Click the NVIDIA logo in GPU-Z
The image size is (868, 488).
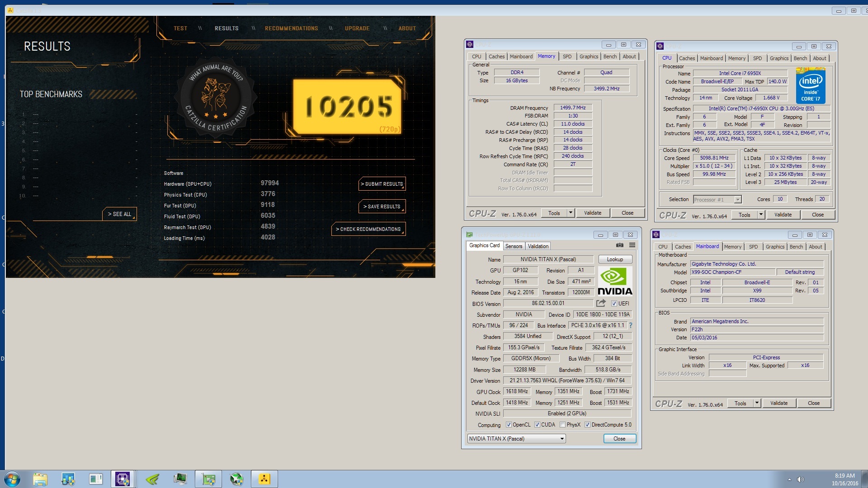(x=615, y=281)
